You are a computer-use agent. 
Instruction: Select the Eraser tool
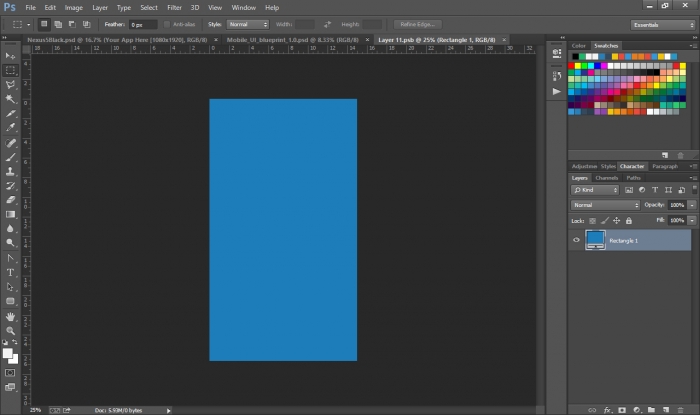10,200
